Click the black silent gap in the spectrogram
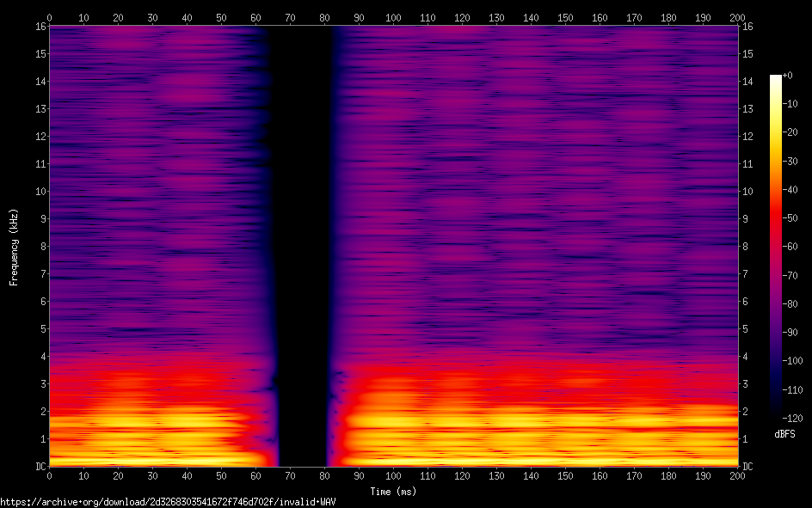812x508 pixels. [303, 241]
